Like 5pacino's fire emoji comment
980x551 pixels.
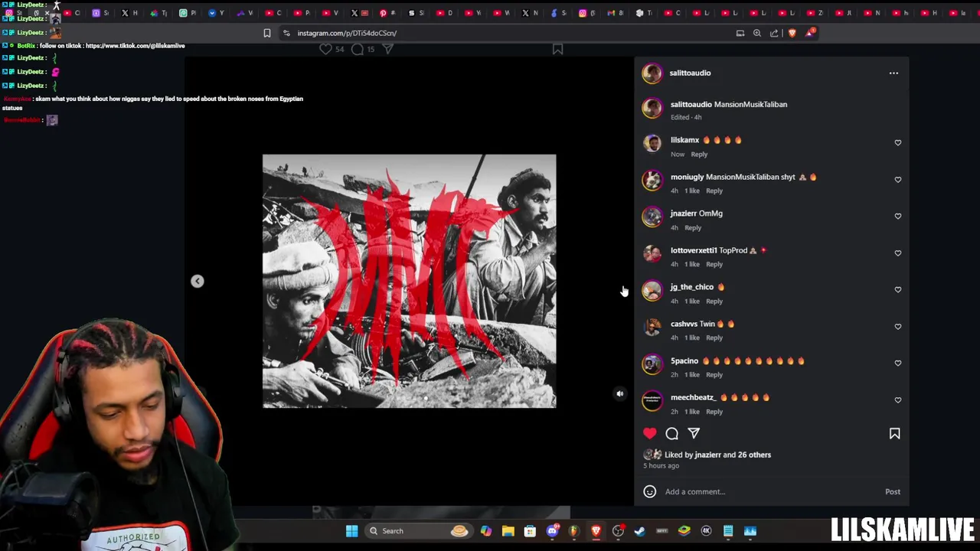(898, 363)
